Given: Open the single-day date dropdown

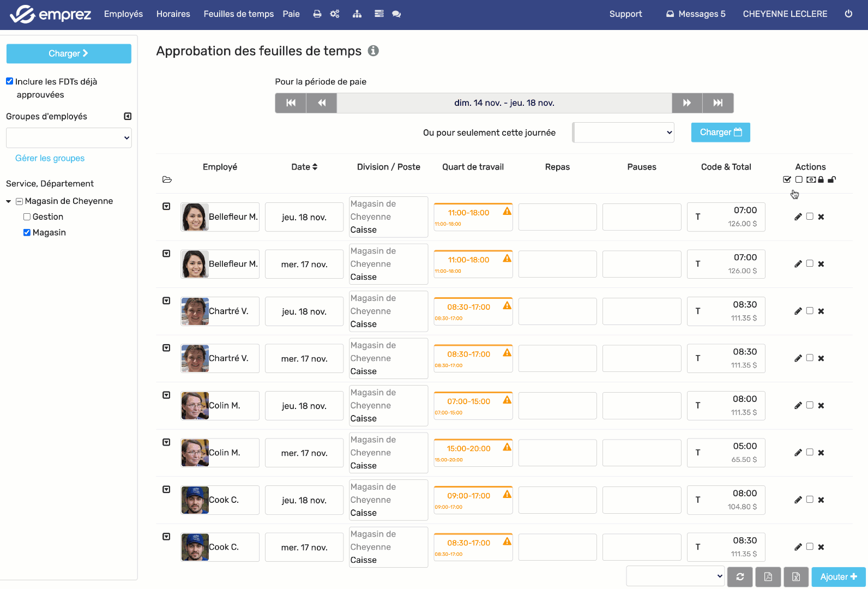Looking at the screenshot, I should point(624,133).
